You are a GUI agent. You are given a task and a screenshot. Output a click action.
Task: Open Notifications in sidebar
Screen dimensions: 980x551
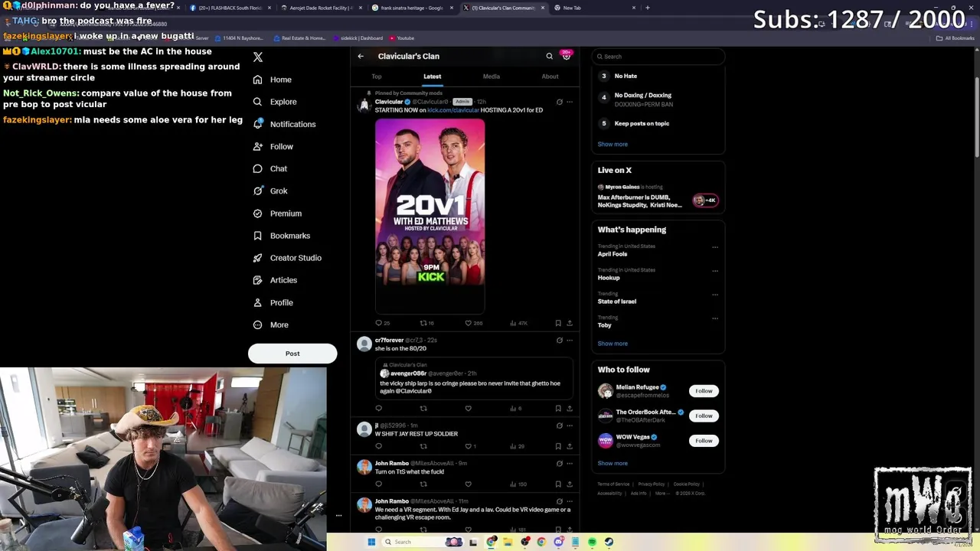point(283,124)
